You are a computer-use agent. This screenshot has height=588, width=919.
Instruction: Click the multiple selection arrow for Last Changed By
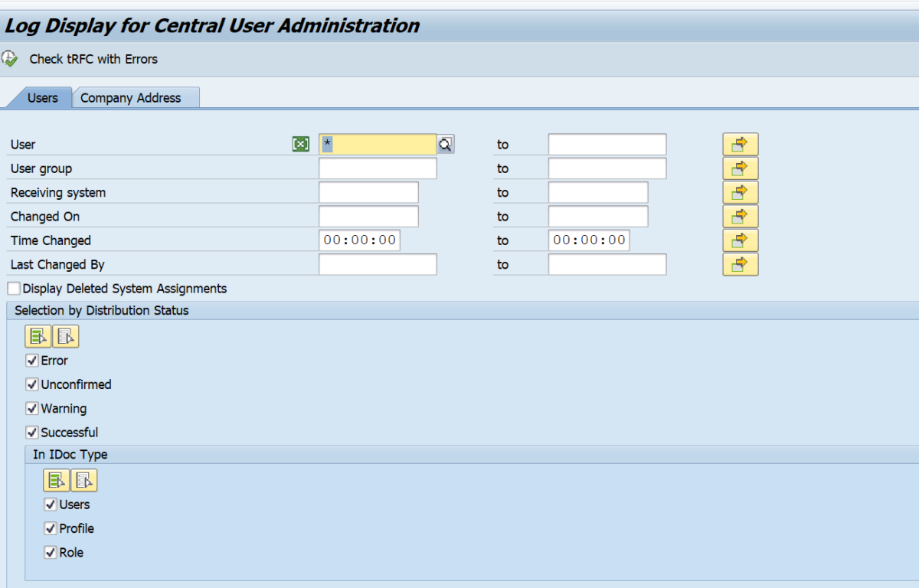pos(740,264)
